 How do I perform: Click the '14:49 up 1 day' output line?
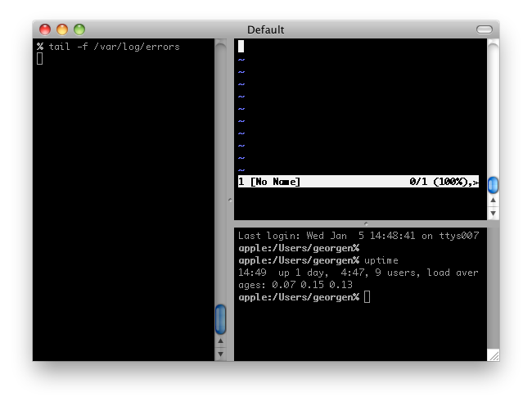[x=358, y=273]
